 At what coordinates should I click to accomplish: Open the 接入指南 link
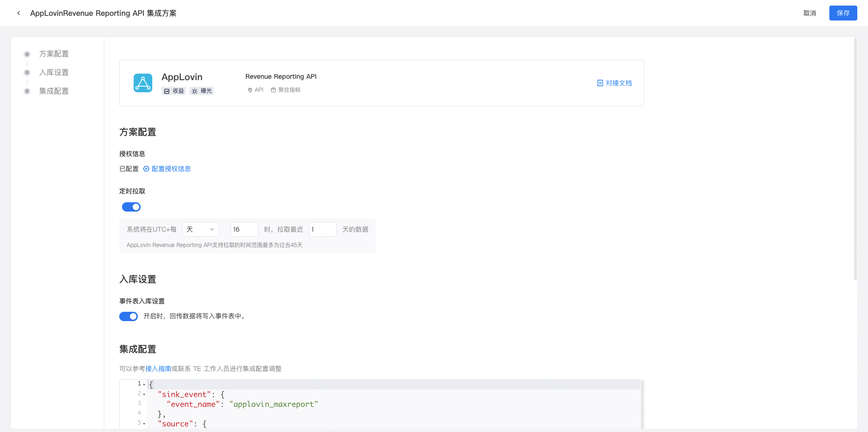point(158,369)
